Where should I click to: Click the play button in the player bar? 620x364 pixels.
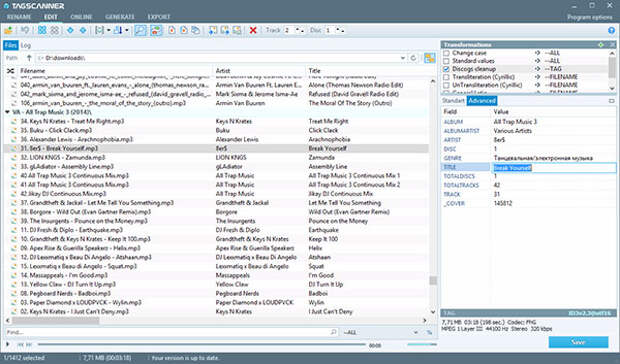(x=8, y=345)
